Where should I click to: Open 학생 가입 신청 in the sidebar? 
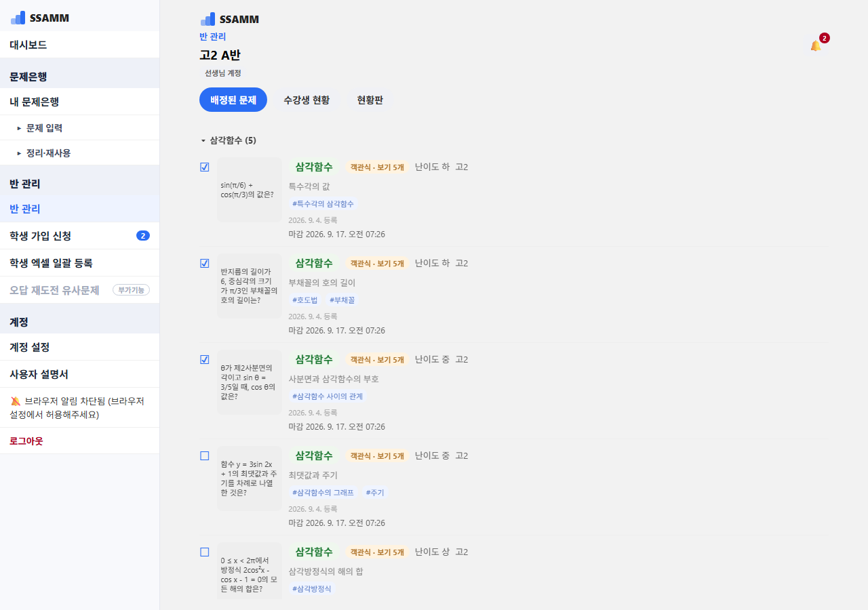(79, 236)
